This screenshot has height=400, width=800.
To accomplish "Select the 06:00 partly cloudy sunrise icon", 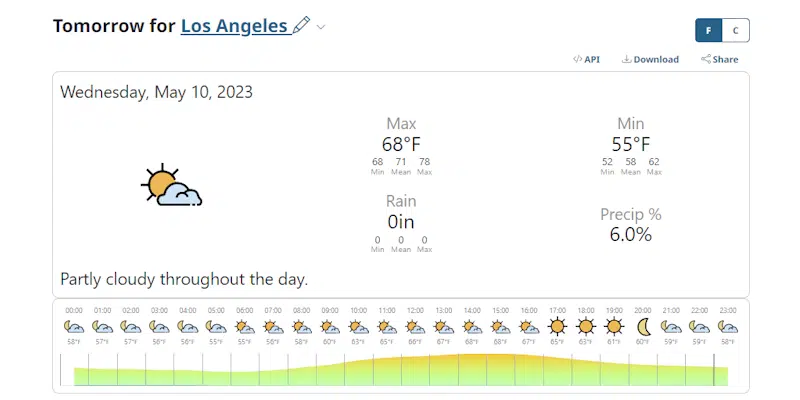I will click(244, 327).
